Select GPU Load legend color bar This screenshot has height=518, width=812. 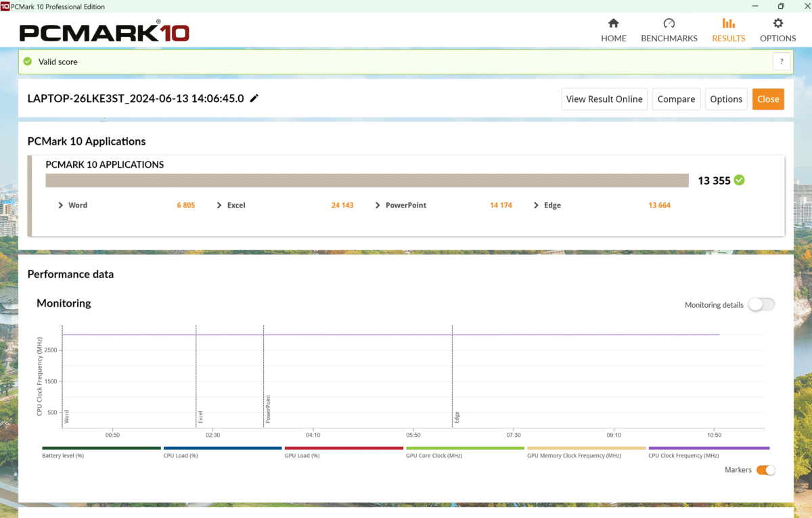click(x=344, y=448)
